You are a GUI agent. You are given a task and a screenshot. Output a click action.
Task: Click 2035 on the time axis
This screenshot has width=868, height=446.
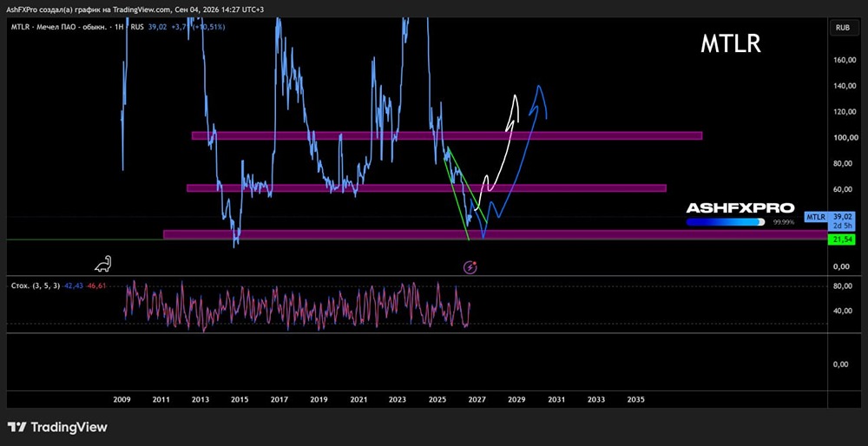pyautogui.click(x=635, y=399)
